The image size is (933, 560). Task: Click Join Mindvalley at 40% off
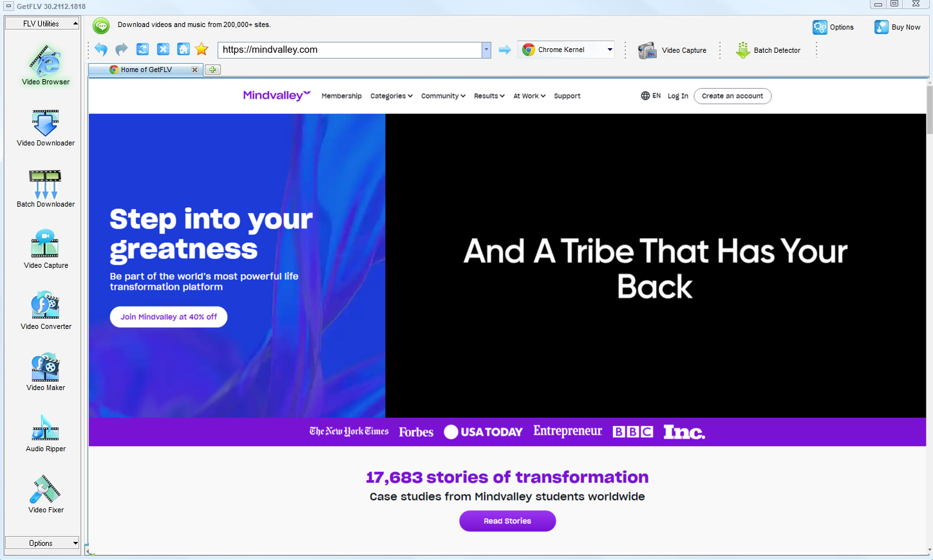[169, 317]
